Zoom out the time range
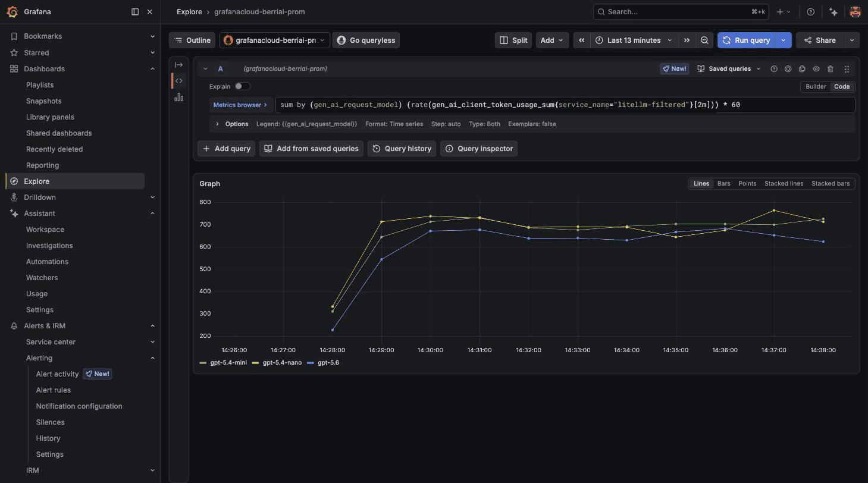The width and height of the screenshot is (868, 483). point(704,40)
